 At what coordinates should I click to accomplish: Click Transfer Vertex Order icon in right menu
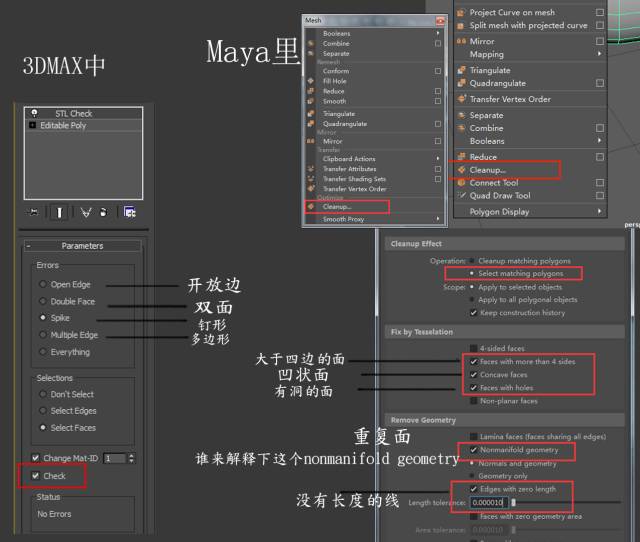coord(461,99)
